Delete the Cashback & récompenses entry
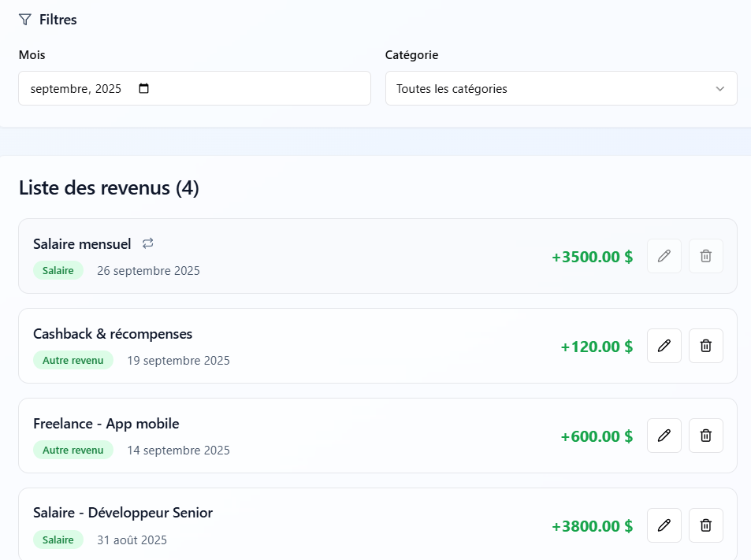Image resolution: width=751 pixels, height=560 pixels. (705, 346)
